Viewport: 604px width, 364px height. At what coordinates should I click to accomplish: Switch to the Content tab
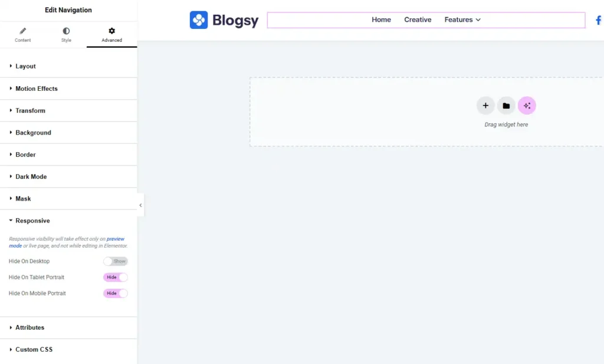point(23,35)
